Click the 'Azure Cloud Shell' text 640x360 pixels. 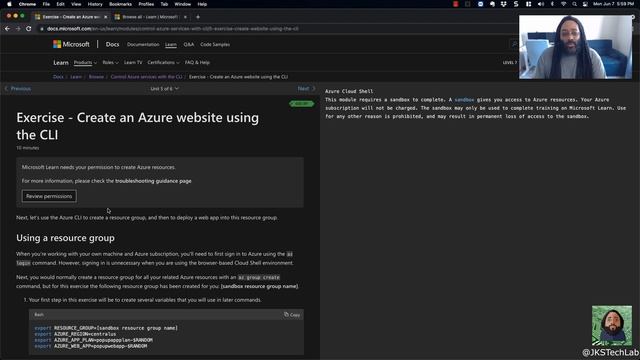[x=349, y=91]
